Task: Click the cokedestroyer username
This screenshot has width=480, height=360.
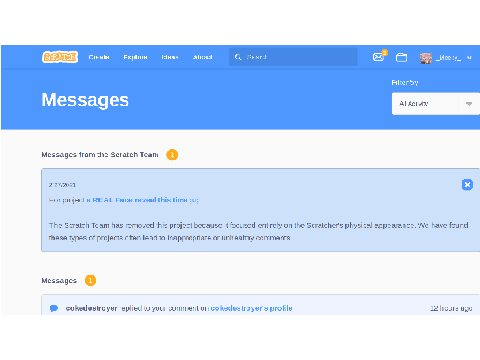Action: coord(91,308)
